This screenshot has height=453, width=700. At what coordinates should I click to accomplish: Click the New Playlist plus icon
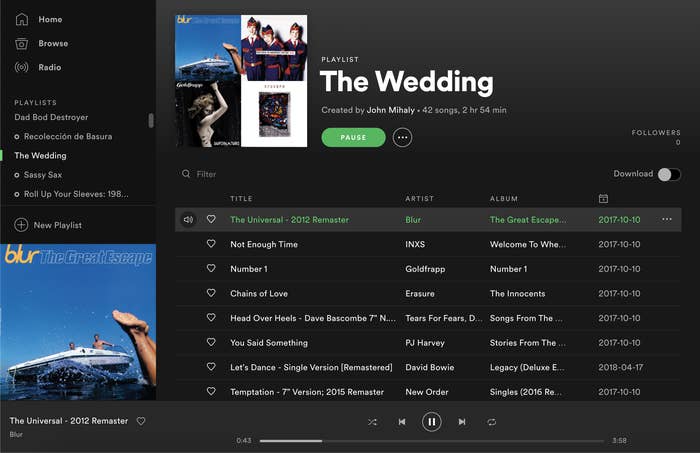point(21,225)
